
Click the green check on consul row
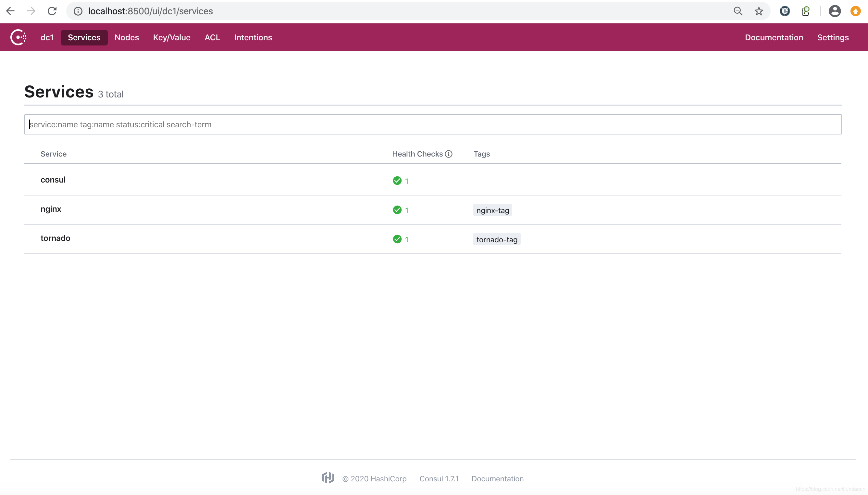click(397, 181)
